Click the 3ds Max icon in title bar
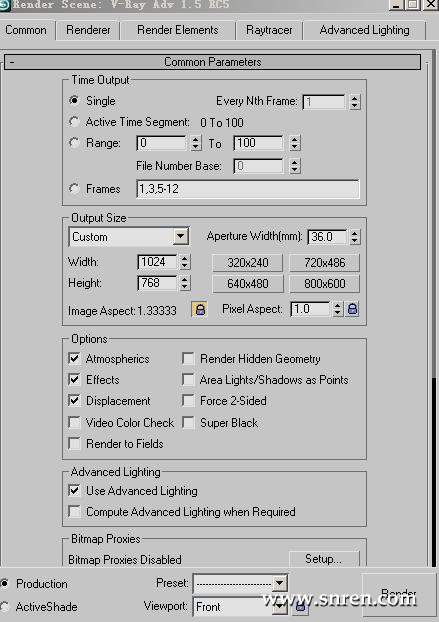Screen dimensions: 439x622 coord(5,4)
